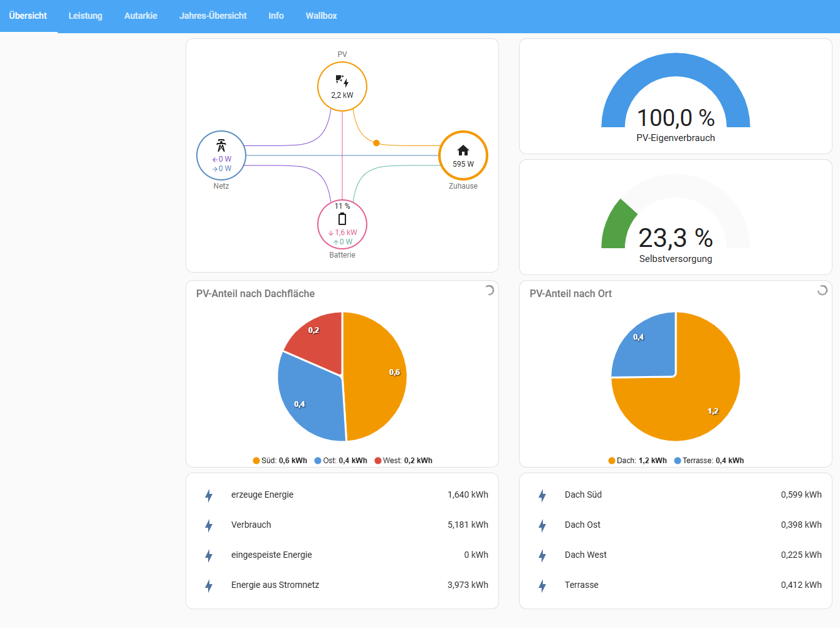This screenshot has height=628, width=840.
Task: Click lightning icon beside Dach Süd
Action: (x=542, y=495)
